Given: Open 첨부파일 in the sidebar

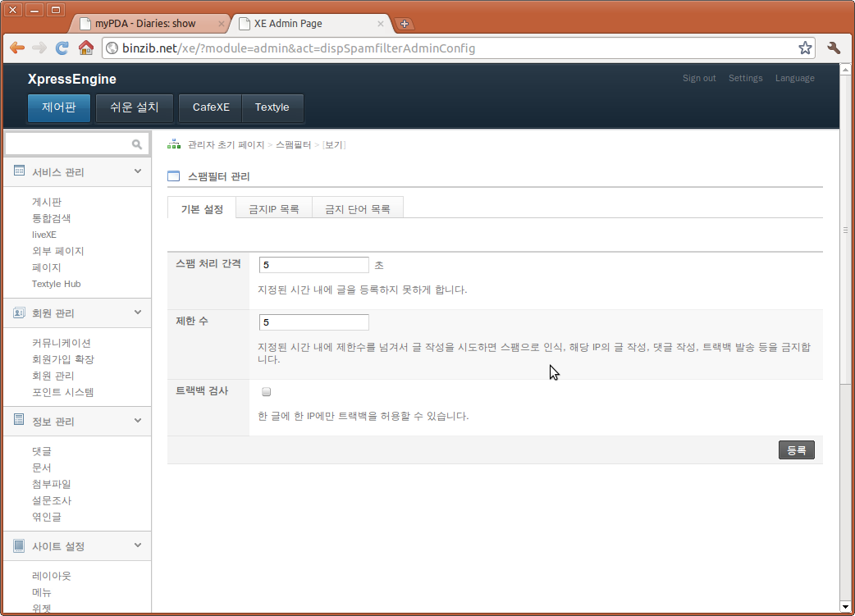Looking at the screenshot, I should (51, 484).
